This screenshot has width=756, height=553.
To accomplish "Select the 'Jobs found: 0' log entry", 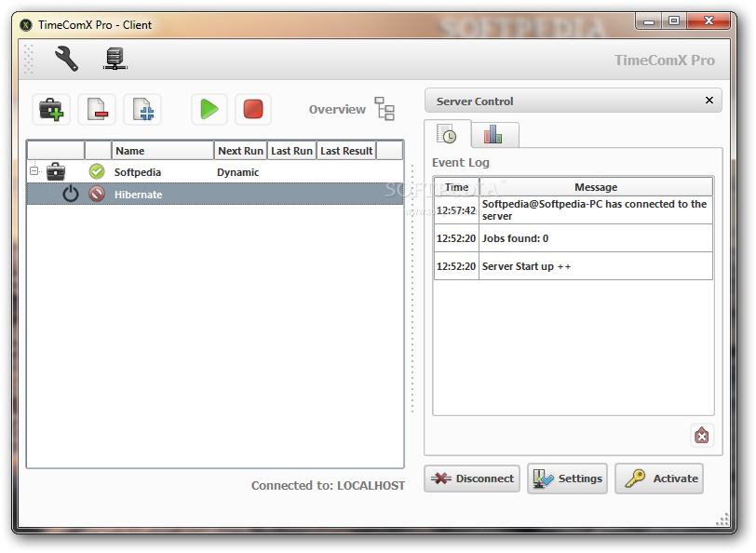I will (596, 238).
